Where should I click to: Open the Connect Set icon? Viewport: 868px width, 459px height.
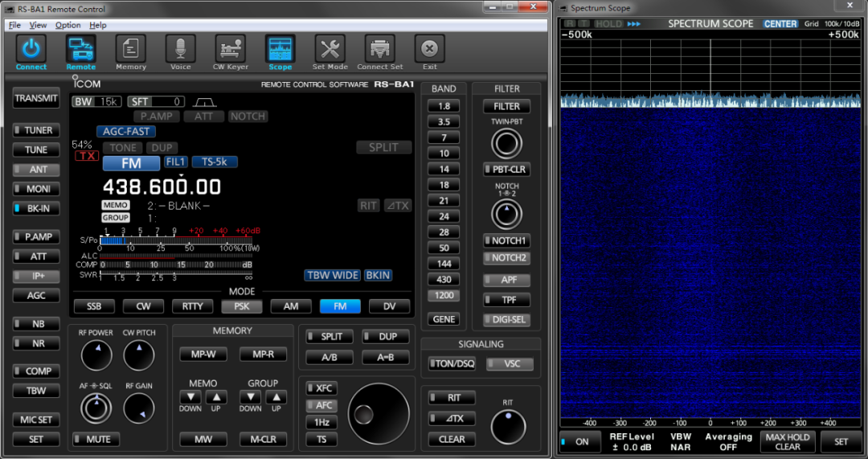tap(379, 49)
